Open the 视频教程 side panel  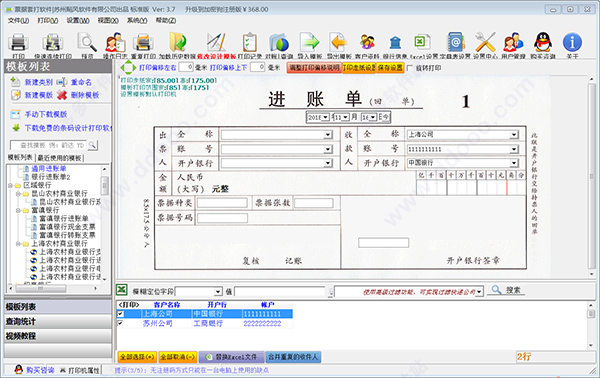point(57,336)
